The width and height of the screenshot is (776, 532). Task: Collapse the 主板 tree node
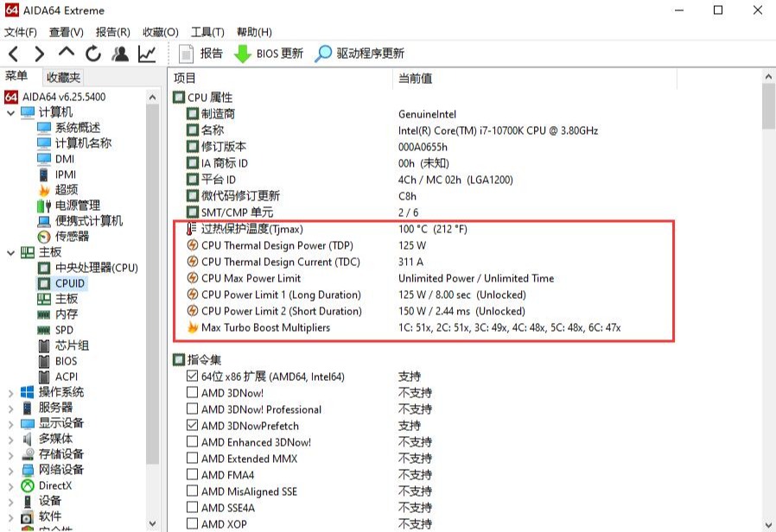[11, 253]
